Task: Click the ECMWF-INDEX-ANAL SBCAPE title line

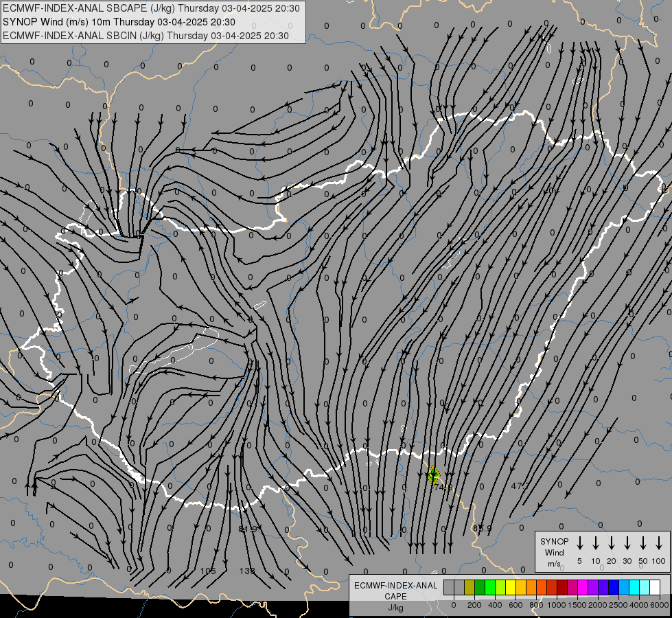Action: 151,8
